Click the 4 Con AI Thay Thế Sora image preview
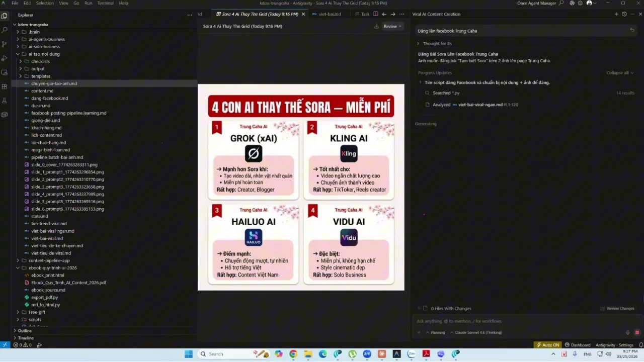The height and width of the screenshot is (362, 644). [301, 187]
